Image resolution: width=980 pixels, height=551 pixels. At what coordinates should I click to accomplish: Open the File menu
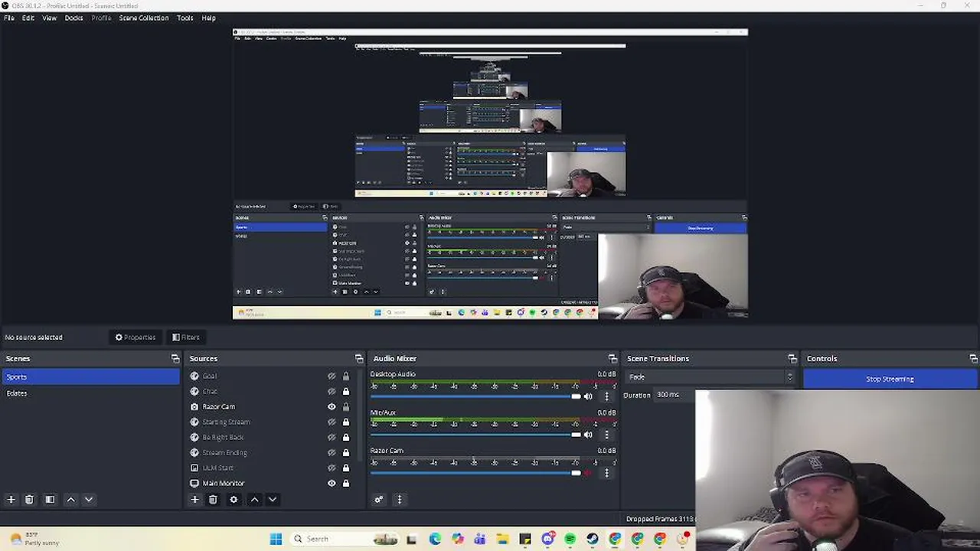(9, 18)
